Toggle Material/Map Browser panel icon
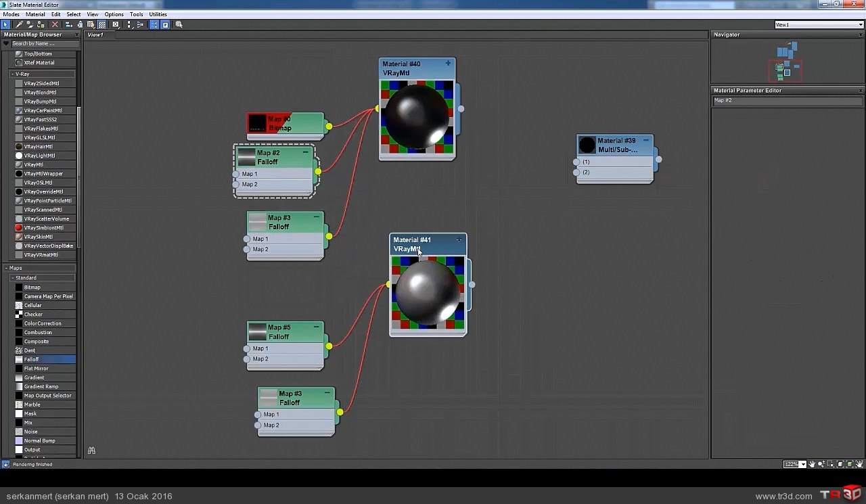The image size is (866, 504). 154,24
